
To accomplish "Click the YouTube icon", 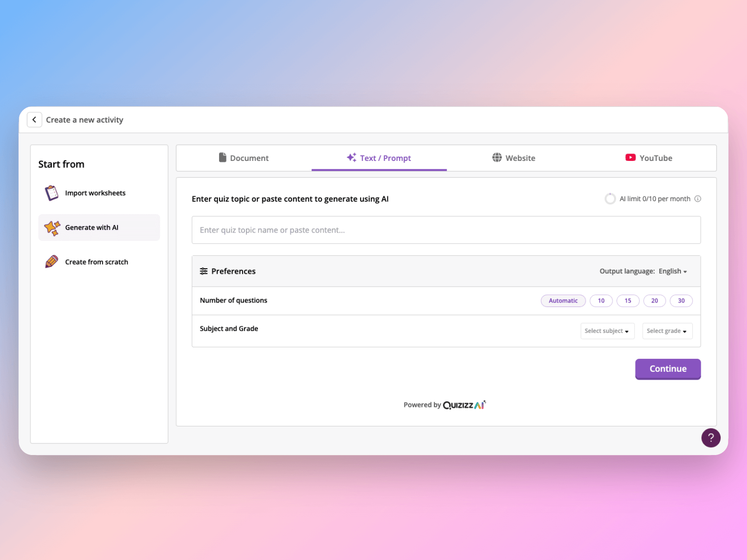I will click(x=630, y=158).
